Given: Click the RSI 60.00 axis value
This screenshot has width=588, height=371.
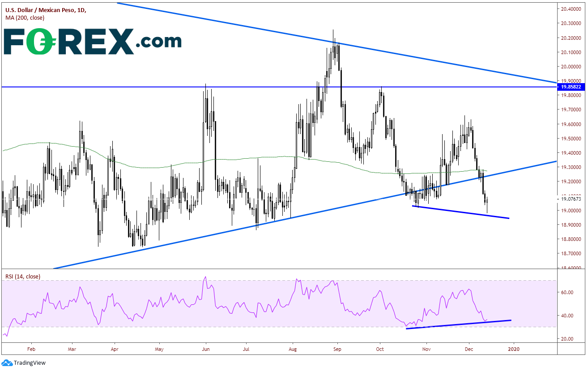Looking at the screenshot, I should [567, 292].
